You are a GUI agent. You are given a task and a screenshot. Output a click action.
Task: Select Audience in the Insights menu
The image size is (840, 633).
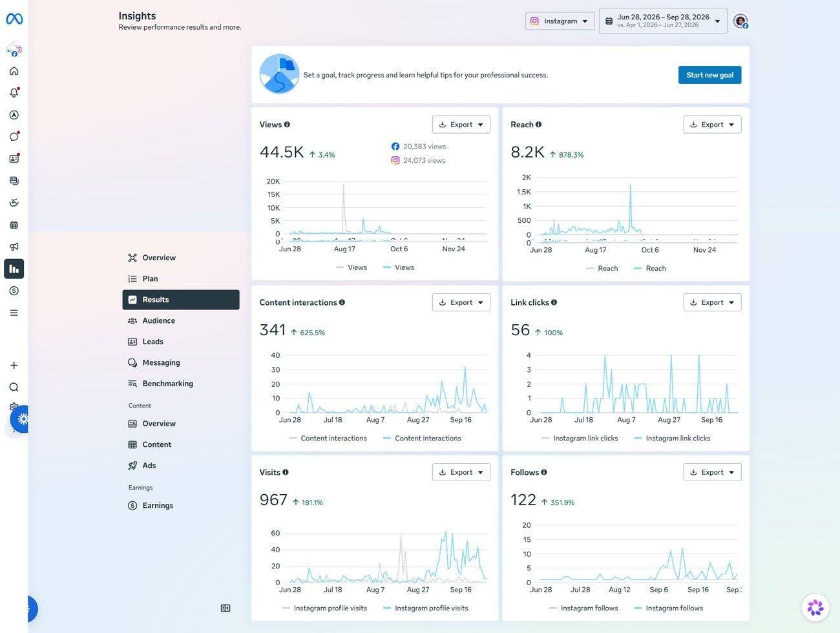[181, 320]
